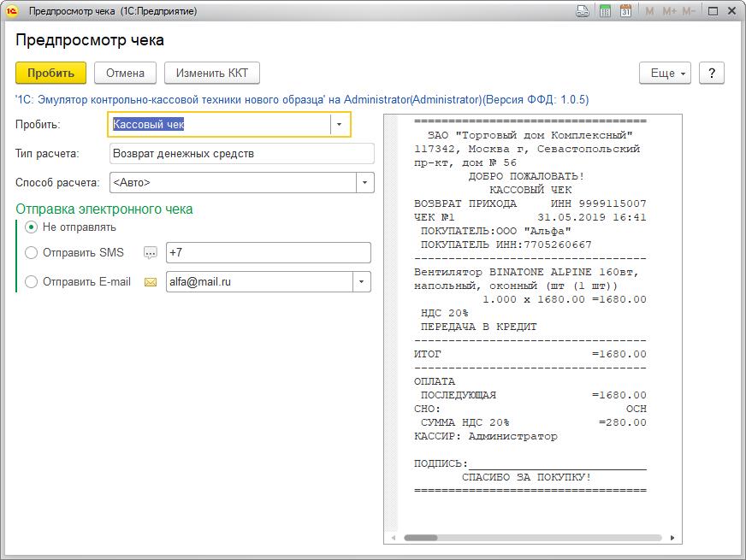Click the КАССОВЫЙ ЧЕК line in receipt
746x560 pixels.
[530, 190]
